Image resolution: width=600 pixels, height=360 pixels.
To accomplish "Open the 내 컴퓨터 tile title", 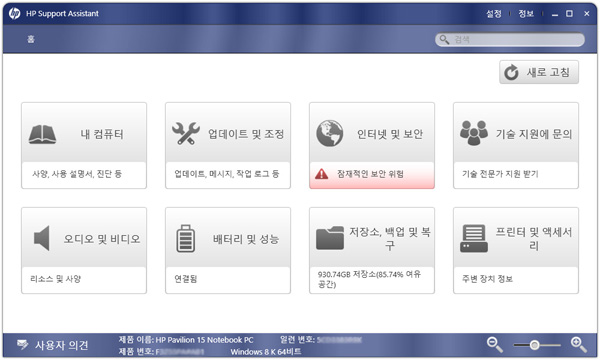I will coord(102,134).
